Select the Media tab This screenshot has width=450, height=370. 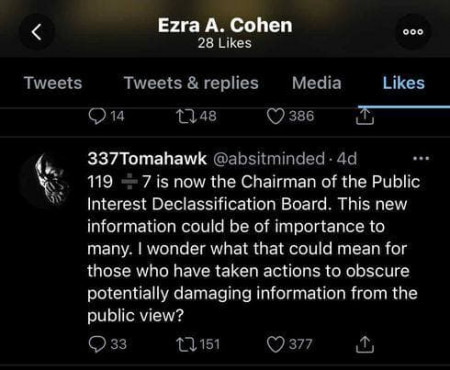[317, 83]
